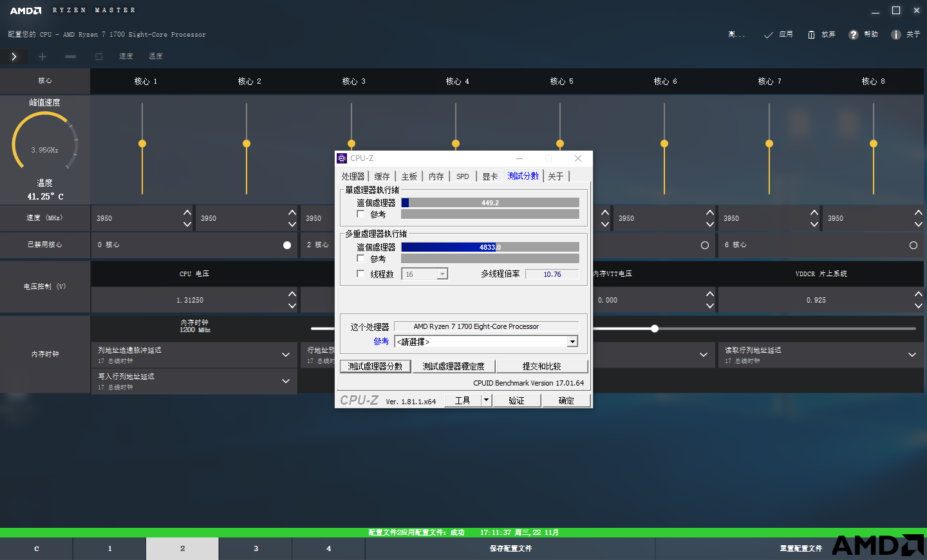Select the 0 cores disabled radio button
Screen dimensions: 927x560
pyautogui.click(x=287, y=245)
